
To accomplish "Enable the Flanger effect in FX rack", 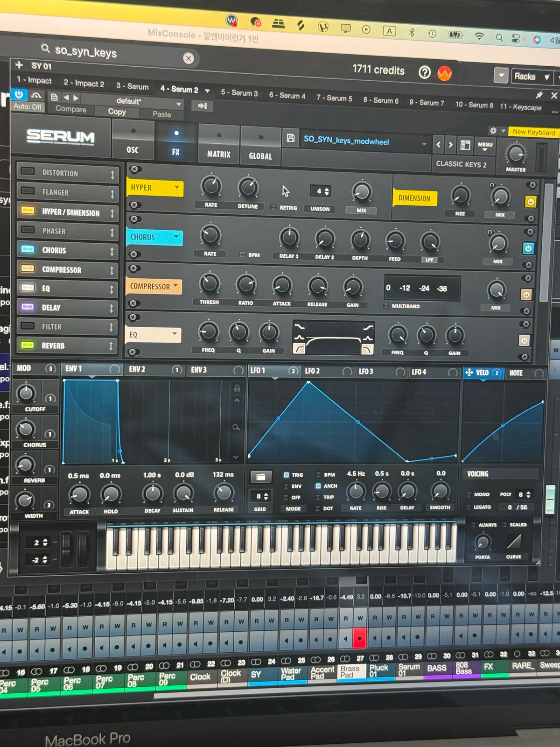I will click(x=28, y=190).
